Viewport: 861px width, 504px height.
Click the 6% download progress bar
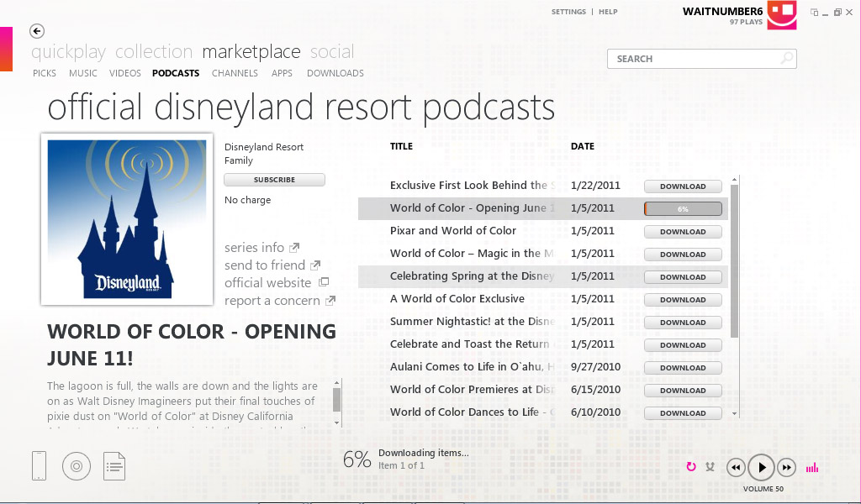(683, 209)
